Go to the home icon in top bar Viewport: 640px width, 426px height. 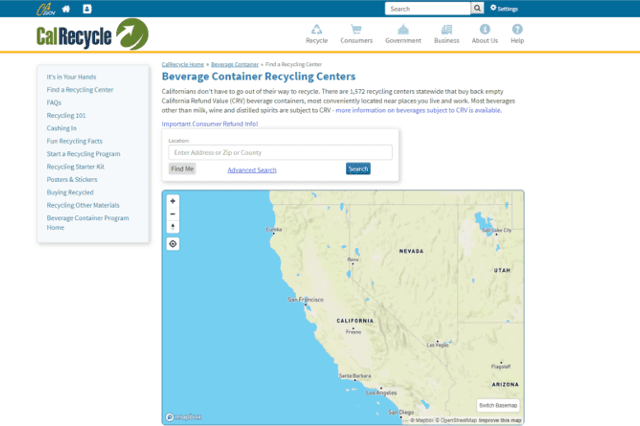coord(66,9)
